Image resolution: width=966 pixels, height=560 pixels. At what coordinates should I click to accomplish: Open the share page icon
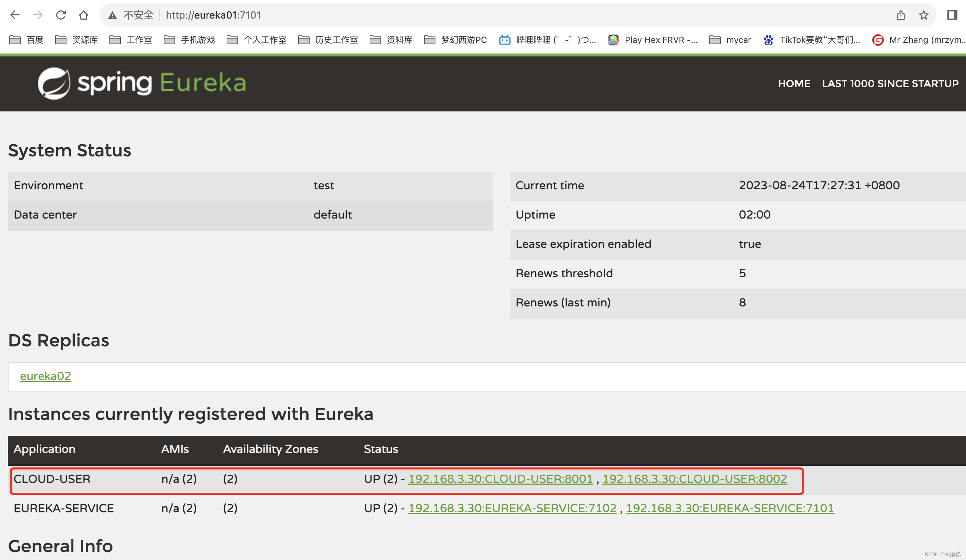point(901,15)
